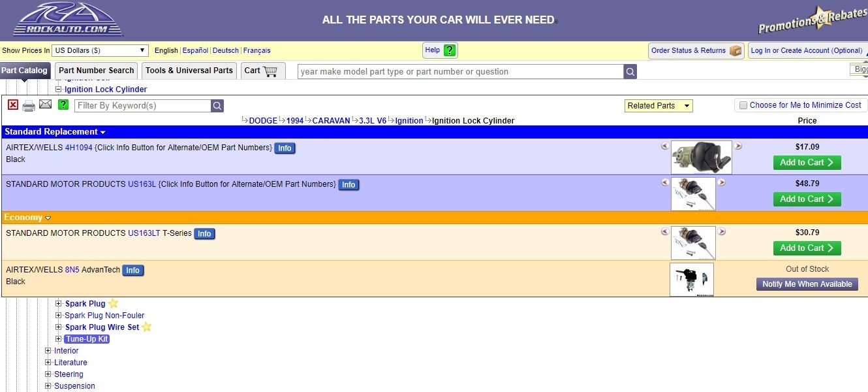
Task: Click previous image arrow for US163LT
Action: coord(665,231)
